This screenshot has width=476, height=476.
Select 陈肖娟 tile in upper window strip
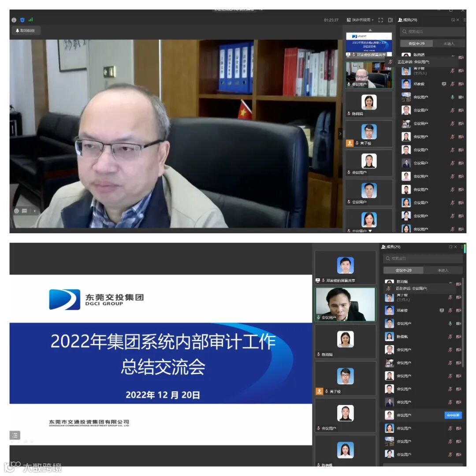369,104
